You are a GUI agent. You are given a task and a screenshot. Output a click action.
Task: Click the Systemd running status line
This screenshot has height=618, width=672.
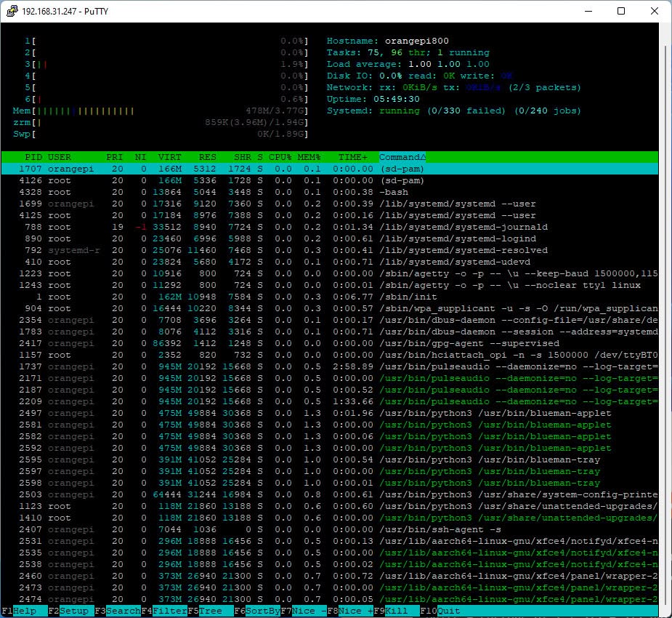point(454,111)
